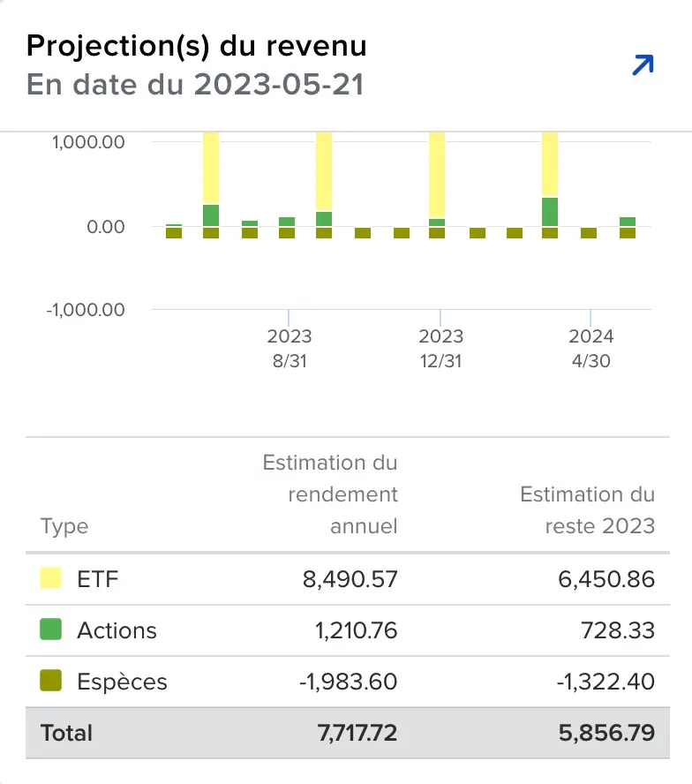Click the Total remaining 2023 value 5,856.79
Screen dimensions: 692x784
point(606,733)
